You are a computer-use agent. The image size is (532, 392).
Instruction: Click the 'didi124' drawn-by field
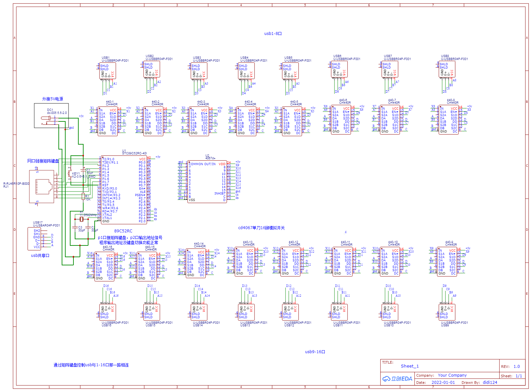pyautogui.click(x=490, y=383)
